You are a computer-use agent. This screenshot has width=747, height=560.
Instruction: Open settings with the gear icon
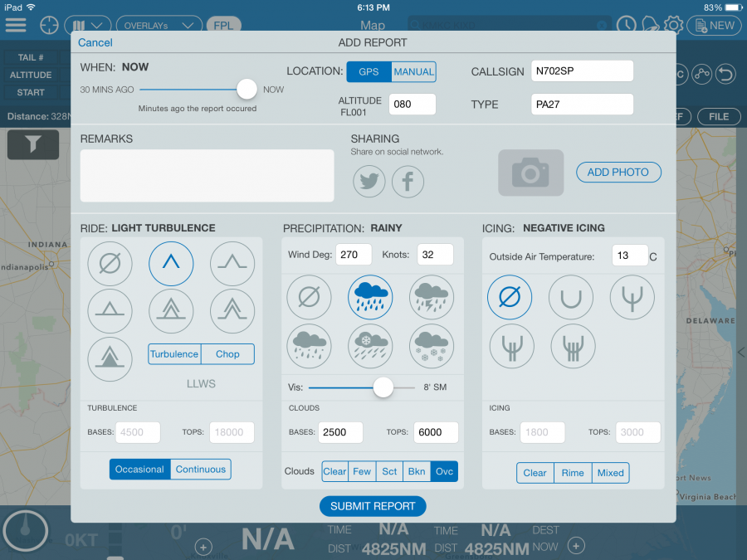[x=674, y=25]
